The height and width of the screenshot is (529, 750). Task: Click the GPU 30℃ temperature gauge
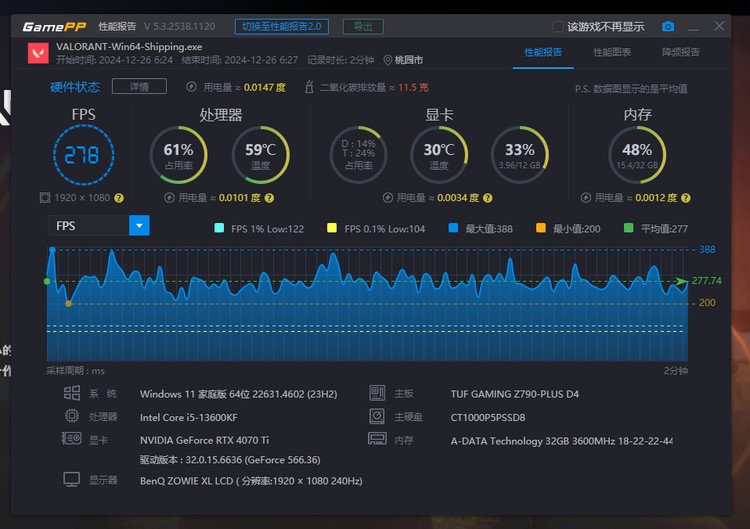[x=439, y=155]
